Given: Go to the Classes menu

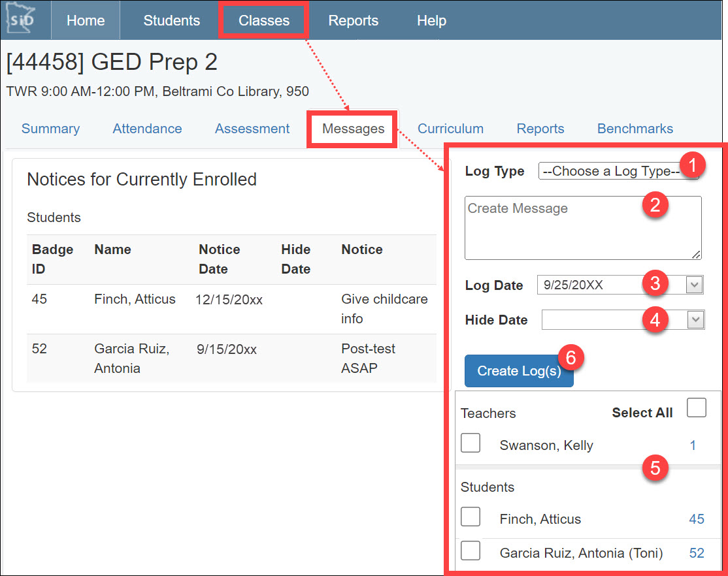Looking at the screenshot, I should (264, 20).
